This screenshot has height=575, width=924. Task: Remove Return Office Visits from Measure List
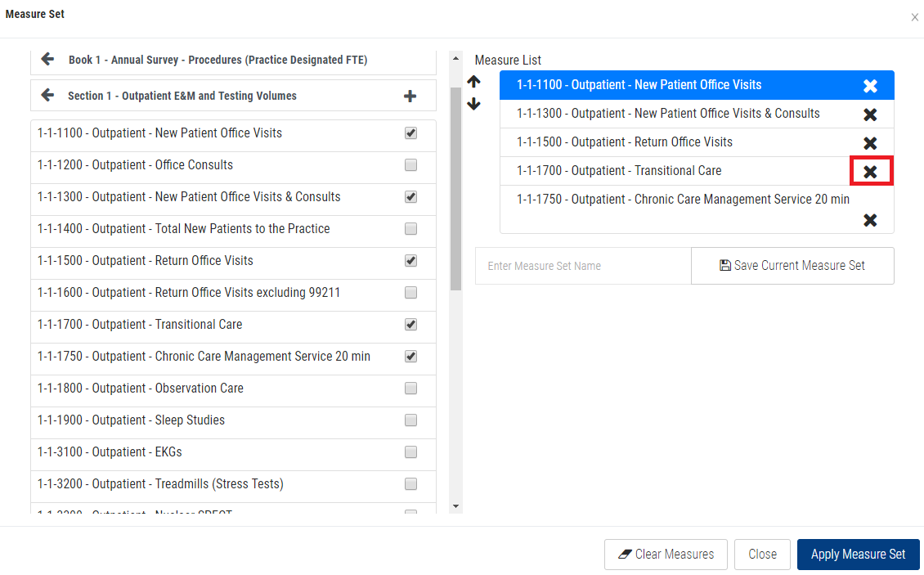(x=870, y=143)
